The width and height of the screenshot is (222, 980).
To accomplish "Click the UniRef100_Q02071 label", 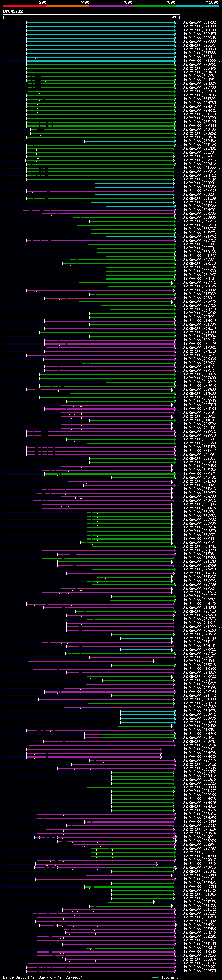I will pyautogui.click(x=199, y=879).
